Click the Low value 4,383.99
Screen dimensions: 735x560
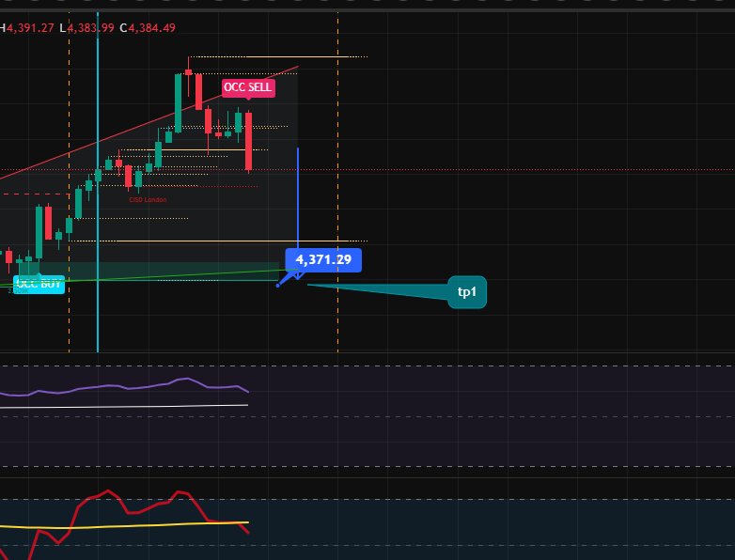(90, 28)
